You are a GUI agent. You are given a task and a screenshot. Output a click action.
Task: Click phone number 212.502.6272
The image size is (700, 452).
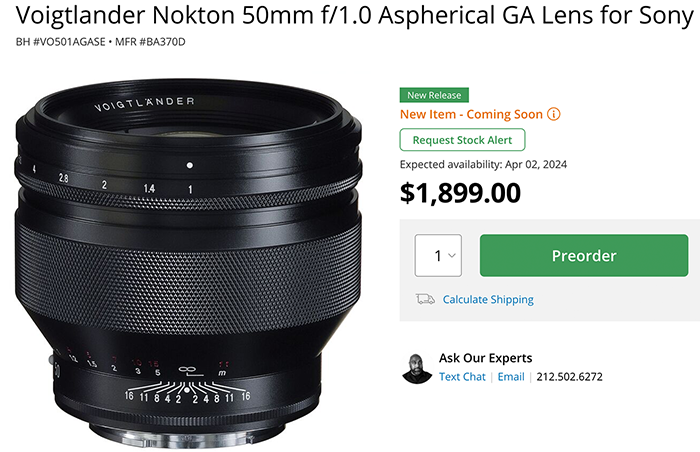coord(569,377)
